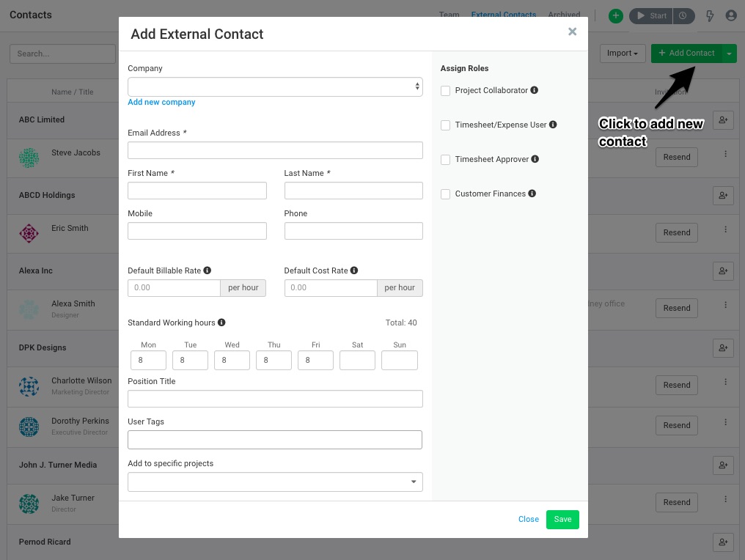Click the lightning bolt icon in top bar
Viewport: 745px width, 560px height.
709,15
